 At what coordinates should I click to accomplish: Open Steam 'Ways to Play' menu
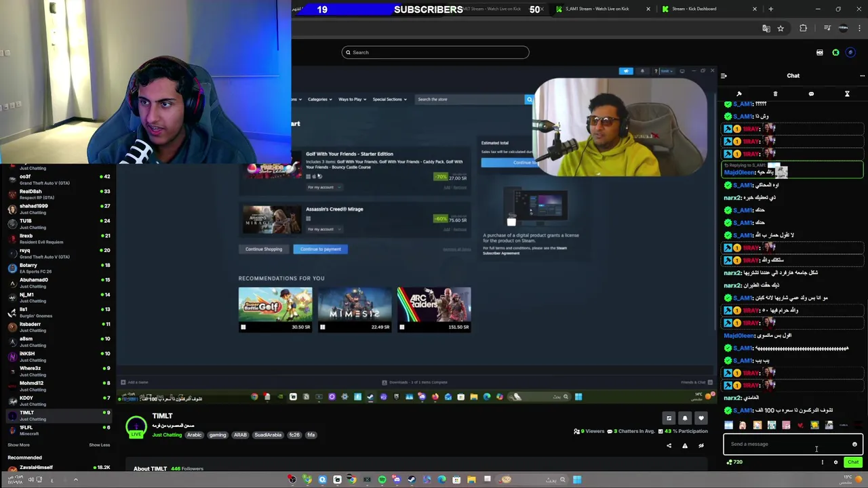tap(352, 100)
